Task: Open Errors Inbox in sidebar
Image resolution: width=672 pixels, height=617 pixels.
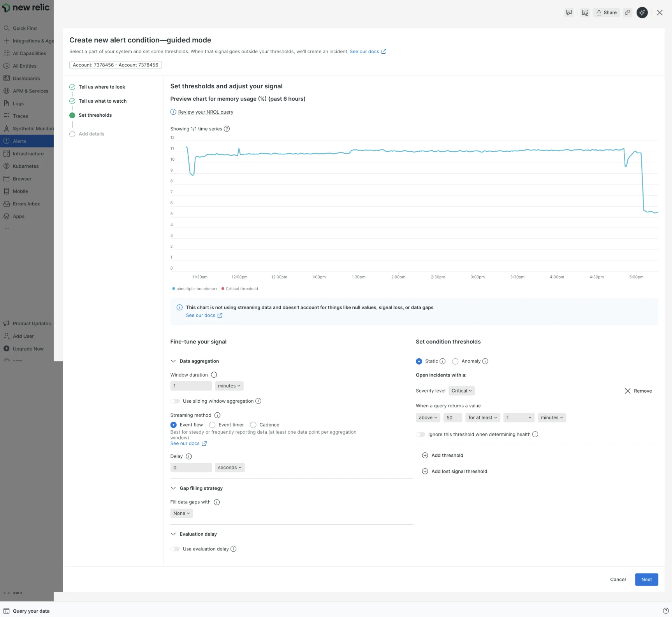Action: click(27, 204)
